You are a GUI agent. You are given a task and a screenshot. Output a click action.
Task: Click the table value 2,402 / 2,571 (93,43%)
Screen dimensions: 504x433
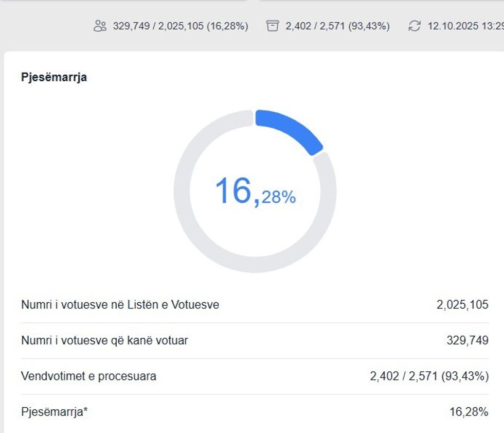point(429,376)
